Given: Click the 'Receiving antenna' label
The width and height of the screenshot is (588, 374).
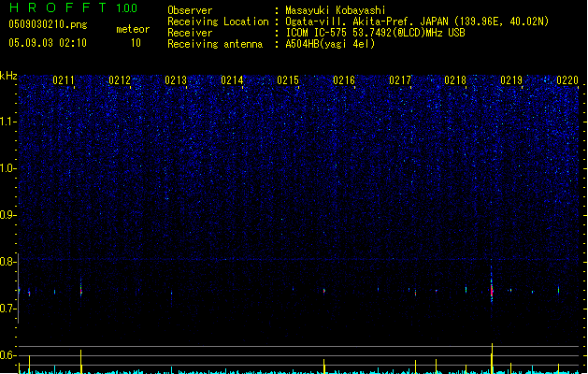Looking at the screenshot, I should [215, 44].
